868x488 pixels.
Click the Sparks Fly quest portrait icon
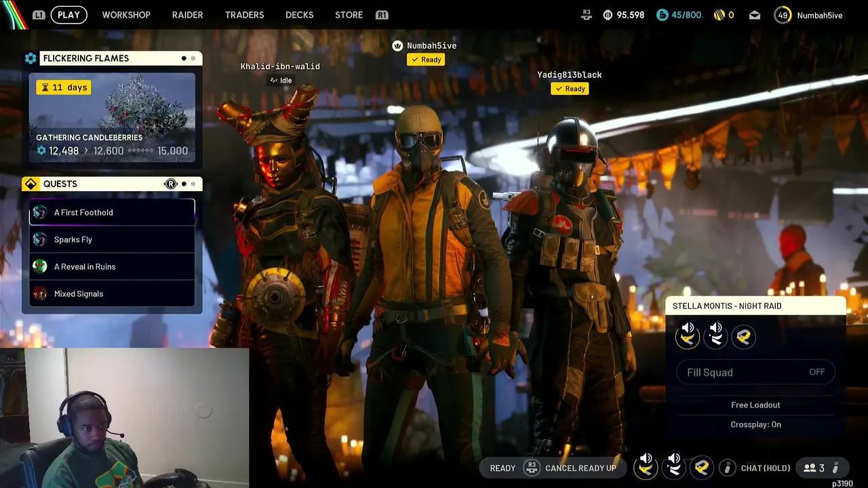point(40,239)
